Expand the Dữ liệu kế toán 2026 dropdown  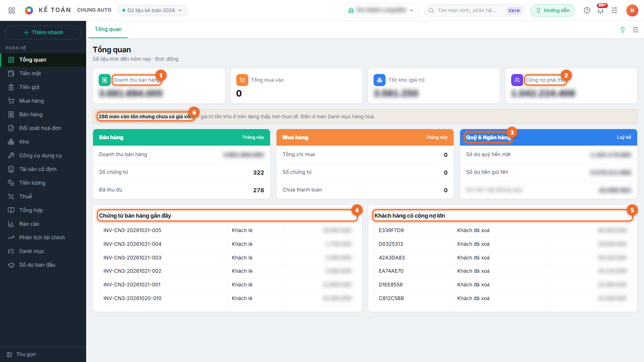(x=153, y=10)
